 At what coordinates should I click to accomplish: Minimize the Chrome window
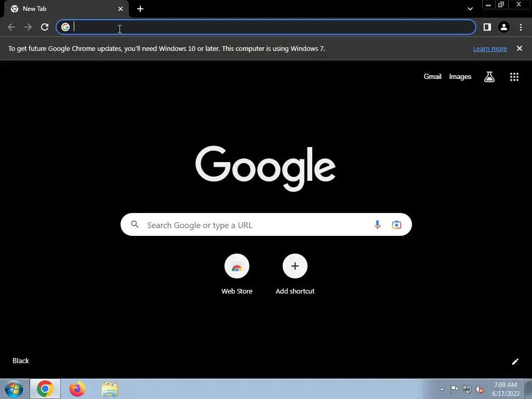click(x=488, y=5)
